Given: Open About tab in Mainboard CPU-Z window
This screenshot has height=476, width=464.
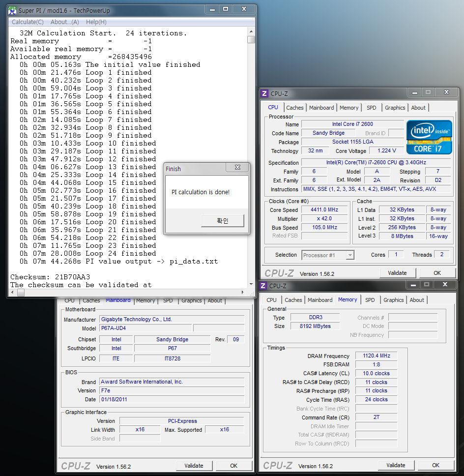Looking at the screenshot, I should (x=215, y=300).
